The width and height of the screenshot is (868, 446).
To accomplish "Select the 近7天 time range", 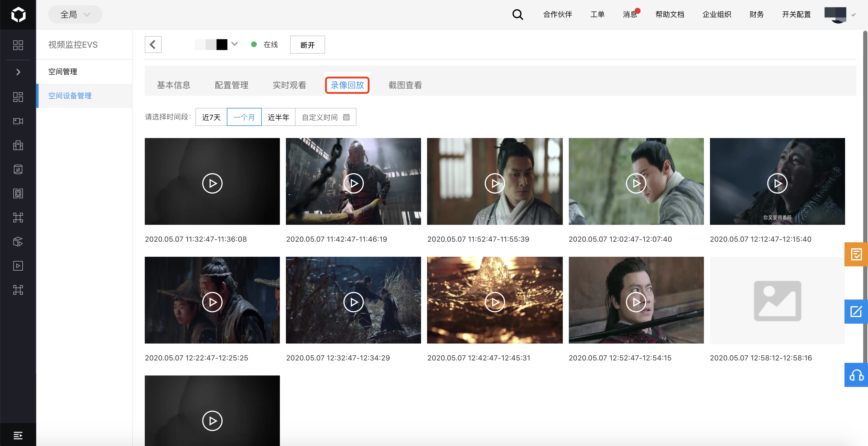I will tap(211, 117).
